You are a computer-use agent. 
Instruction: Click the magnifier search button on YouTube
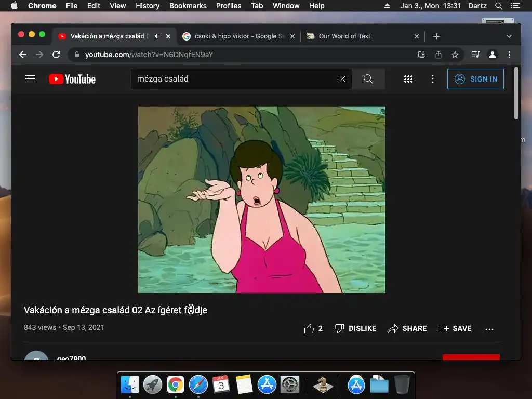[x=368, y=79]
